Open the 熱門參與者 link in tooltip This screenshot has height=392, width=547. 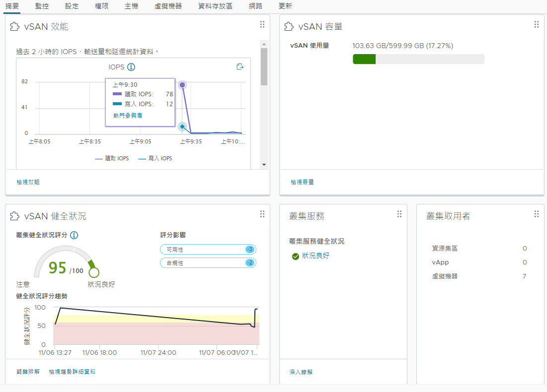128,115
